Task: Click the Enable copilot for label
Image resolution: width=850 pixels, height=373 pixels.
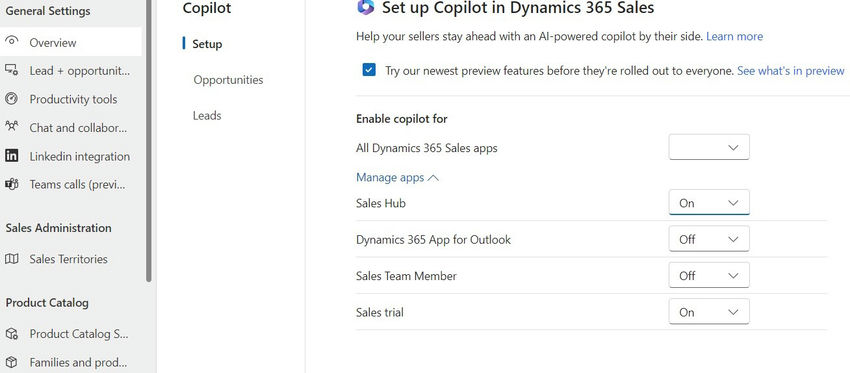Action: (402, 119)
